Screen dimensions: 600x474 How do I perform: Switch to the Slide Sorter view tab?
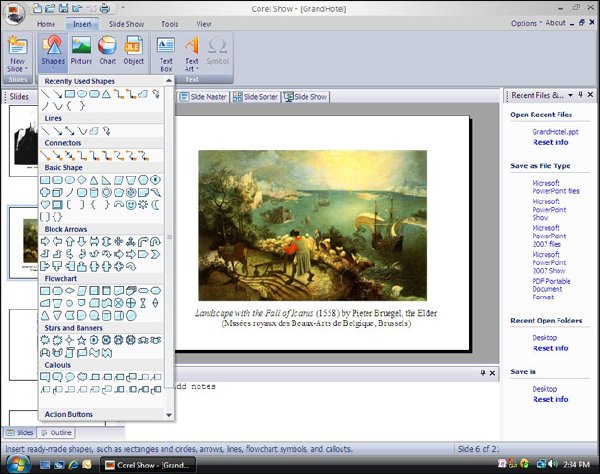click(255, 97)
